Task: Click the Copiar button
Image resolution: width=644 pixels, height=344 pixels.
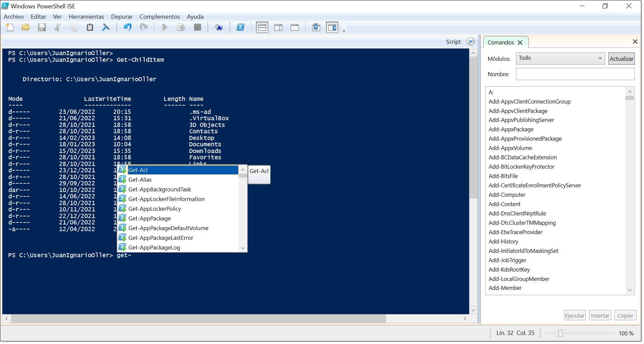Action: [625, 316]
